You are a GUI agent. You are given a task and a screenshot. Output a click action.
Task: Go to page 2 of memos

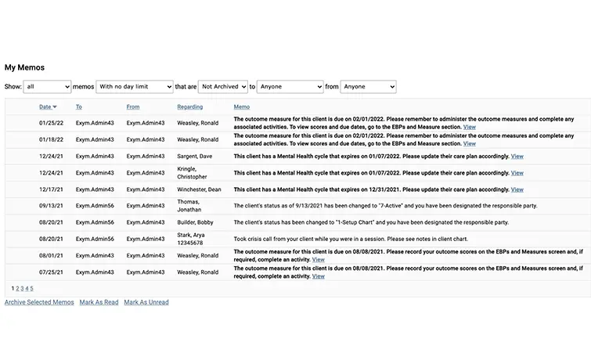click(16, 289)
